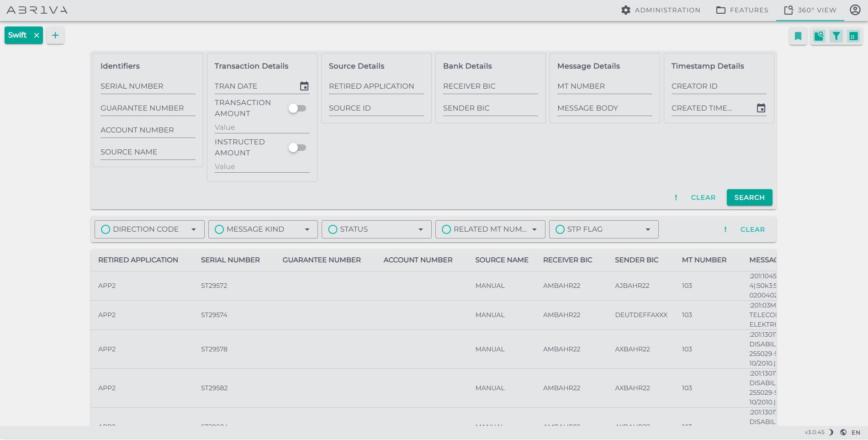Click the search panel icon with magnifier

click(x=819, y=36)
